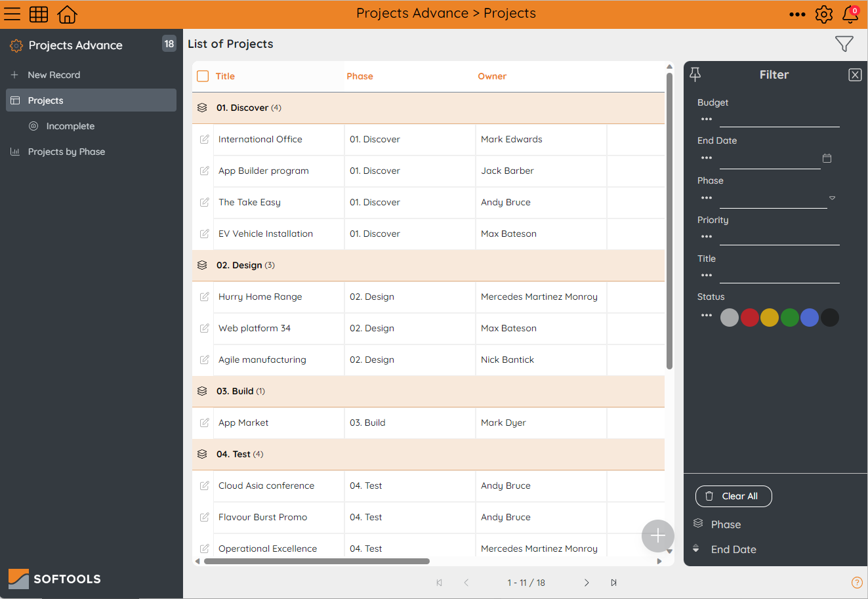868x599 pixels.
Task: Edit The Take Easy record
Action: [204, 202]
